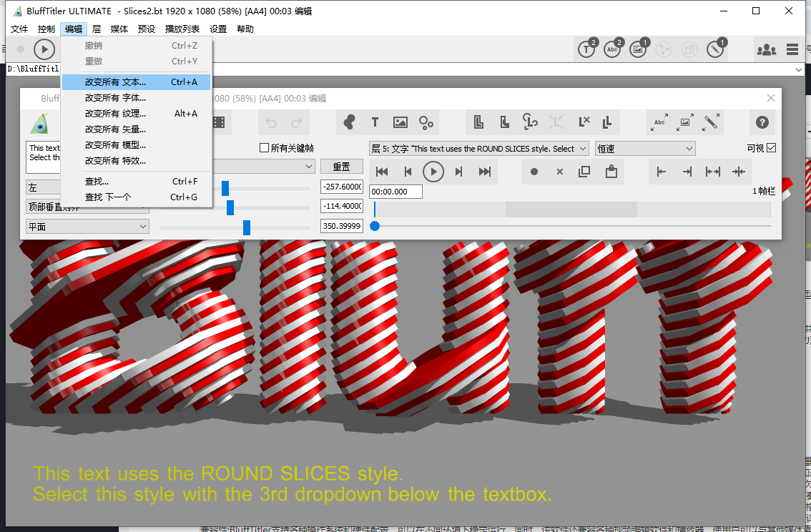Viewport: 811px width, 532px height.
Task: Click the Abc expand arrows icon
Action: [660, 122]
